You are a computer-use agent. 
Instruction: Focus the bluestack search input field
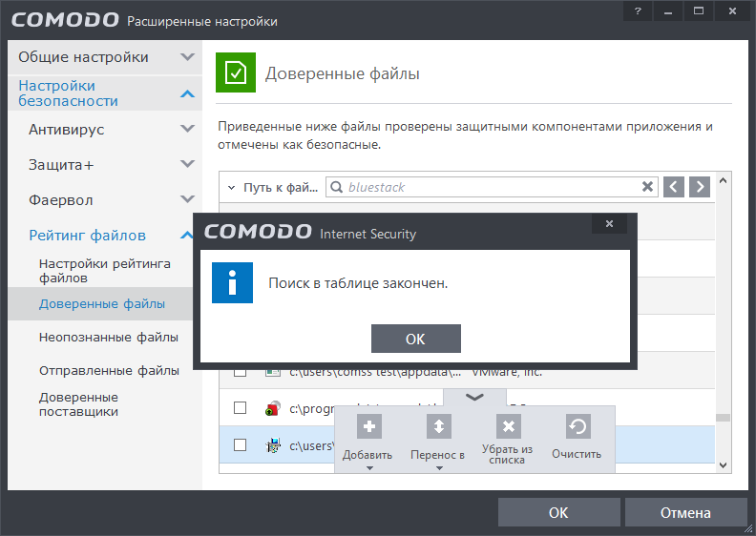pos(492,187)
